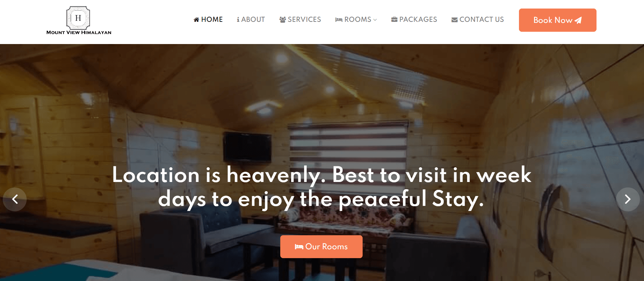
Task: Click the people icon beside Services
Action: tap(283, 20)
